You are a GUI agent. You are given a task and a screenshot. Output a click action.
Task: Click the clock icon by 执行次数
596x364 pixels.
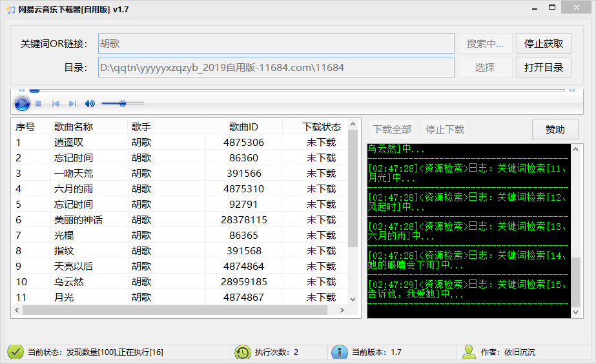243,352
